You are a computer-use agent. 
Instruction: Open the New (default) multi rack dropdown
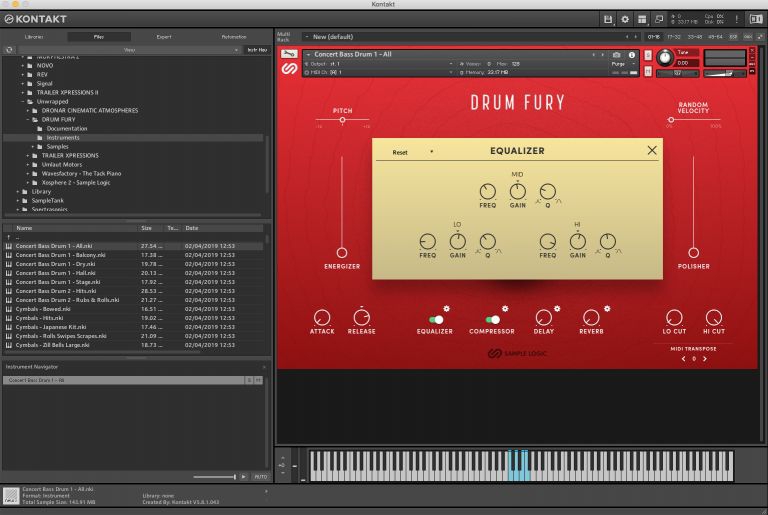click(470, 37)
